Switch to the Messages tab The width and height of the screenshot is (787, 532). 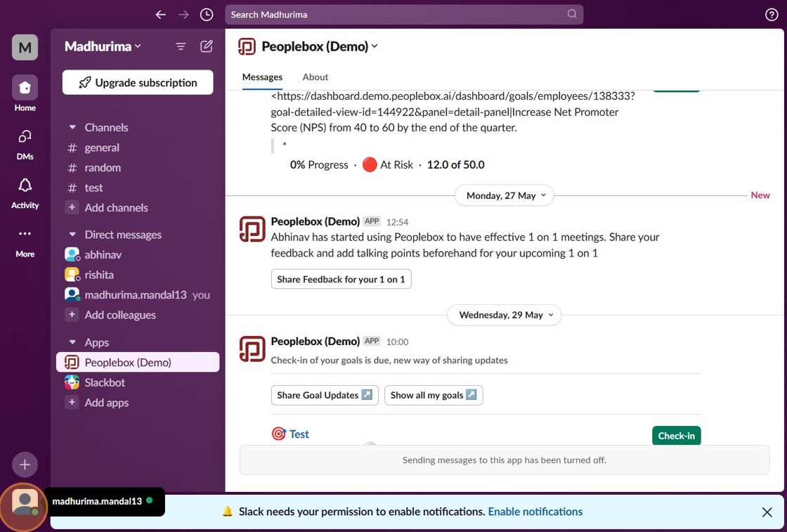[262, 77]
